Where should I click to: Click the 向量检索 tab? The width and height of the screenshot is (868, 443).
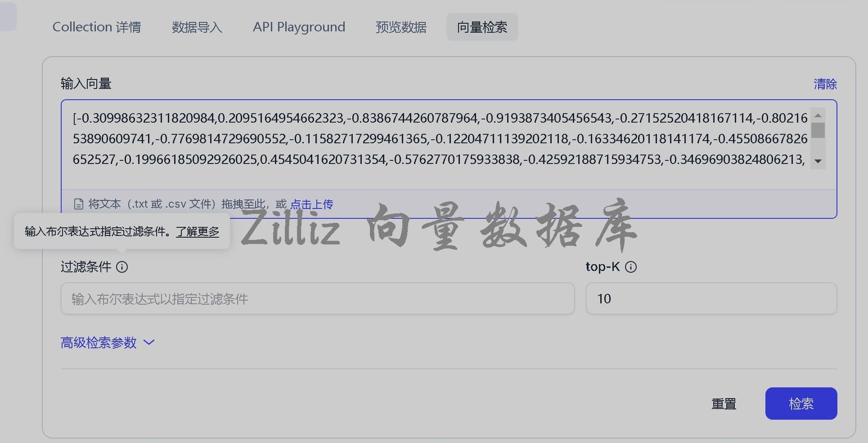pos(482,27)
